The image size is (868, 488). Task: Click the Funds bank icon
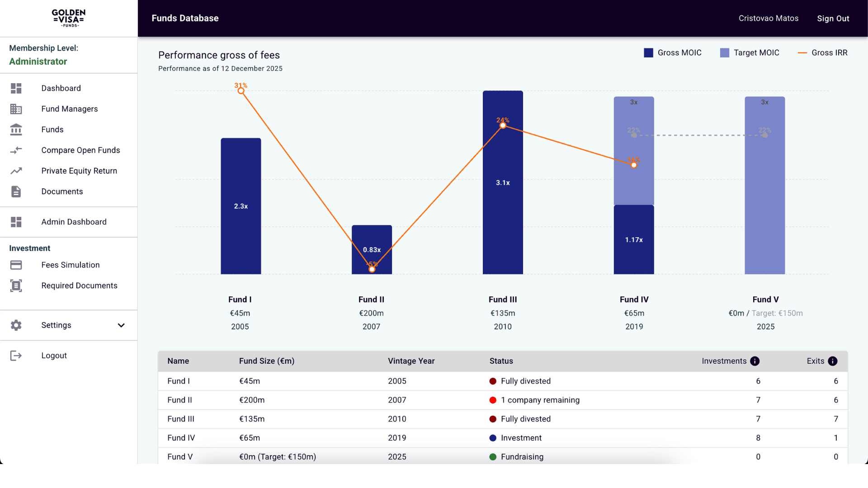click(x=16, y=130)
